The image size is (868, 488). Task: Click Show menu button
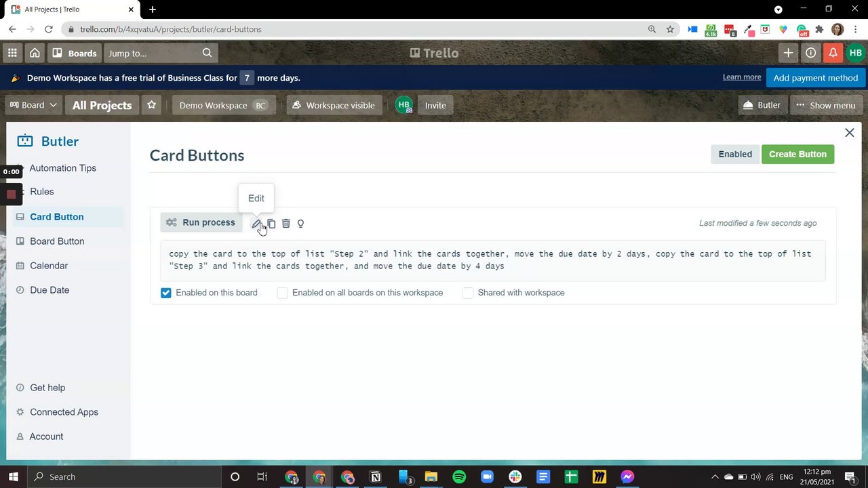(x=826, y=105)
